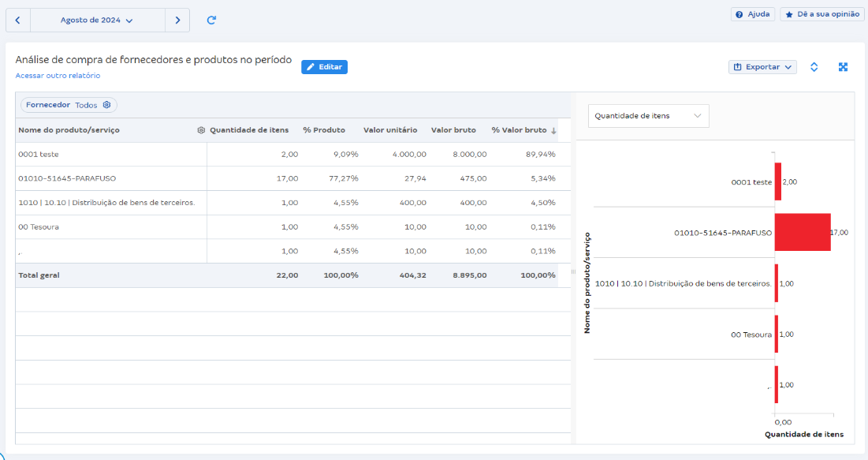Click the Editar button
The height and width of the screenshot is (460, 868).
324,67
